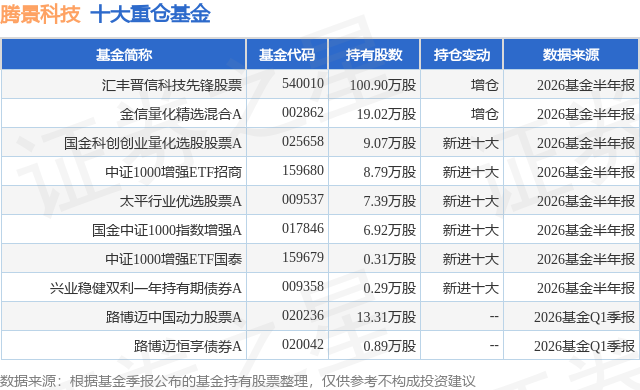Select 路博迈恒享债券A fund name
The width and height of the screenshot is (640, 390).
point(188,346)
